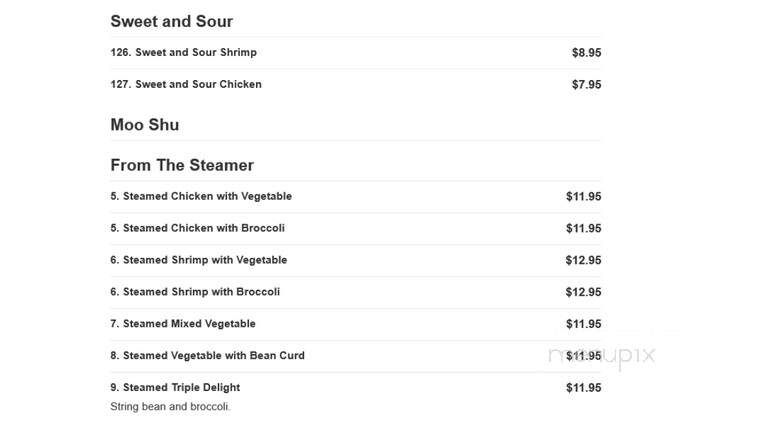Click the $12.95 Steamed Shrimp with Broccoli price

coord(583,292)
